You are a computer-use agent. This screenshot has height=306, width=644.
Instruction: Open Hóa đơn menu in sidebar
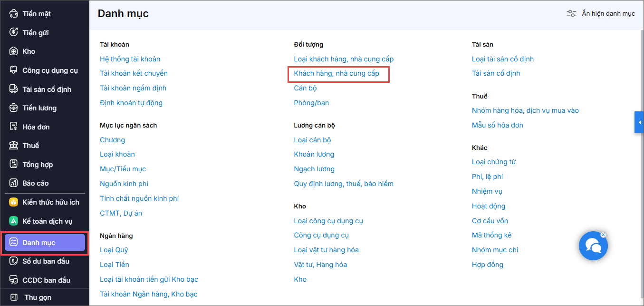[36, 127]
